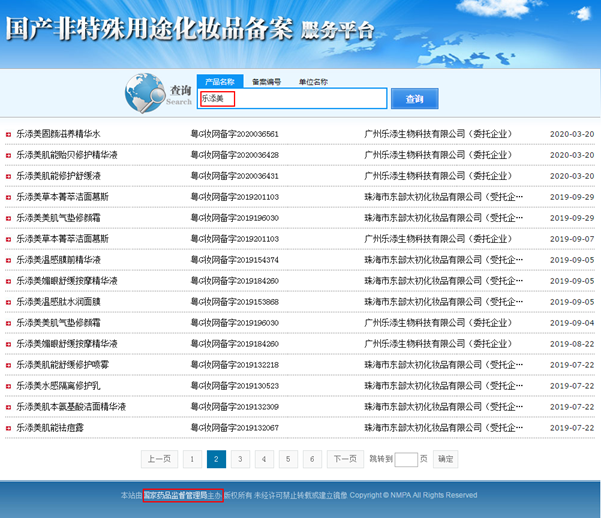Focus the 跳转到 page number field

coord(406,459)
